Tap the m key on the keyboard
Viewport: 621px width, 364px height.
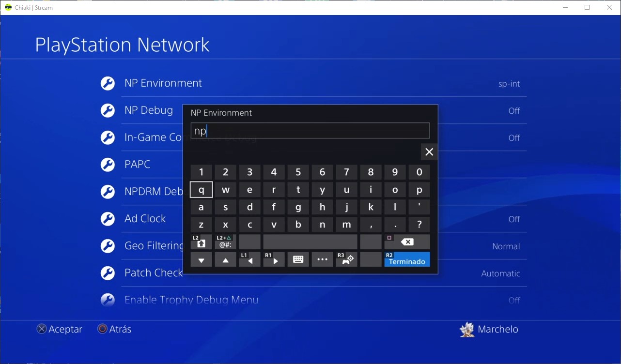[347, 225]
